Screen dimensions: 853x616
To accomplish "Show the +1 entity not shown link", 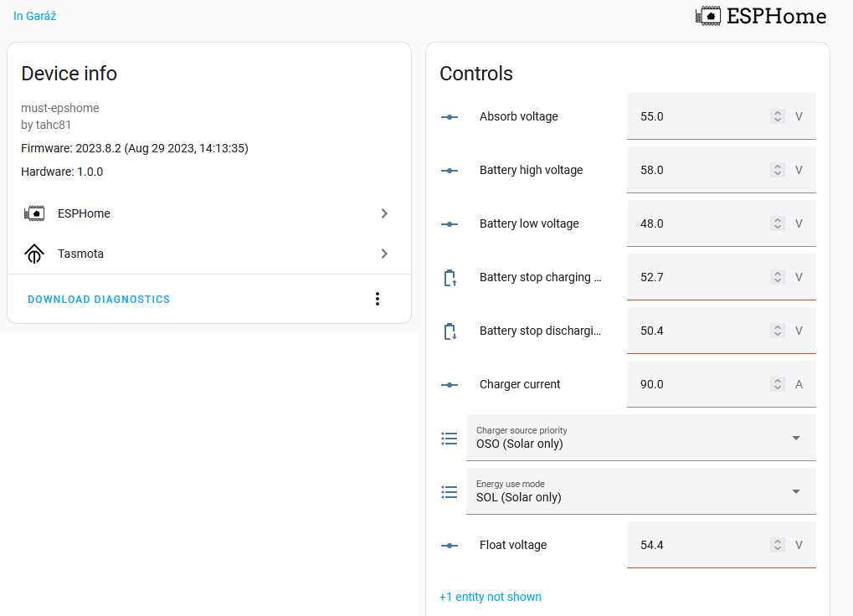I will click(491, 597).
